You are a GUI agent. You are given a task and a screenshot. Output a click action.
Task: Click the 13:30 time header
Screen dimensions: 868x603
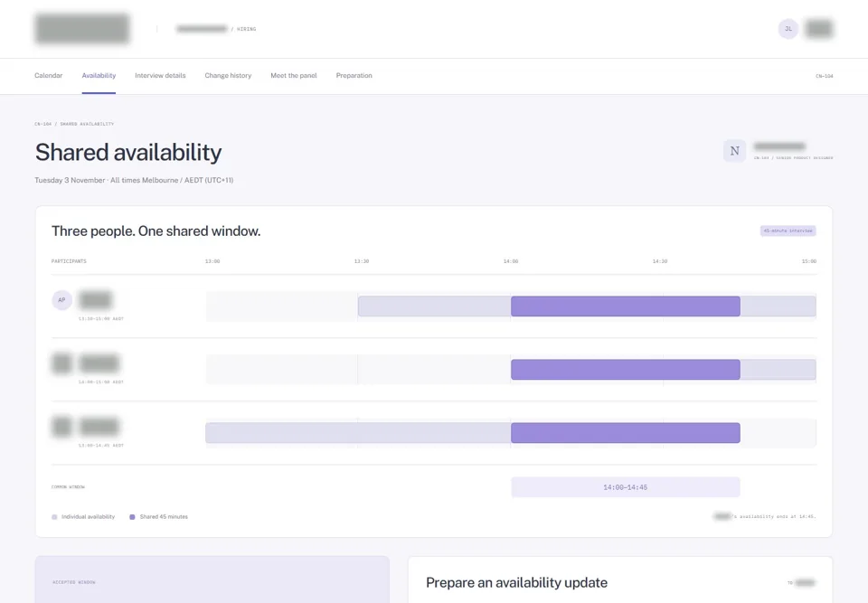[362, 261]
